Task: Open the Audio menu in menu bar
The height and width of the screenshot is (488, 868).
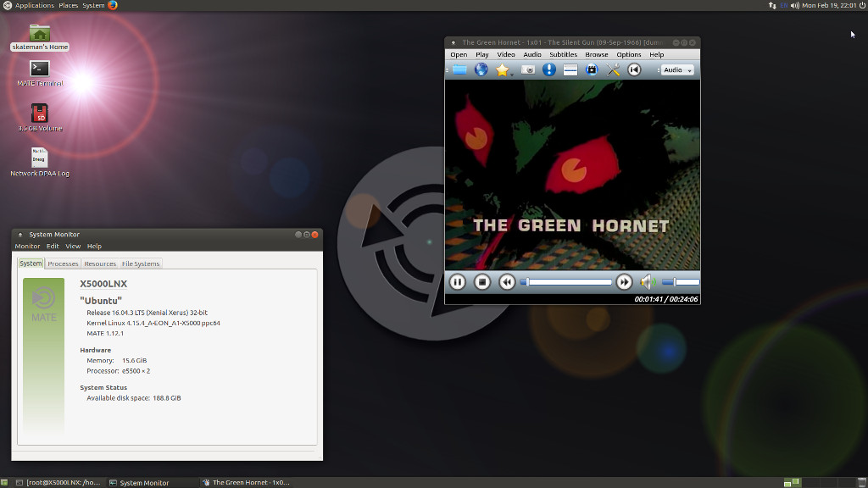Action: (532, 55)
